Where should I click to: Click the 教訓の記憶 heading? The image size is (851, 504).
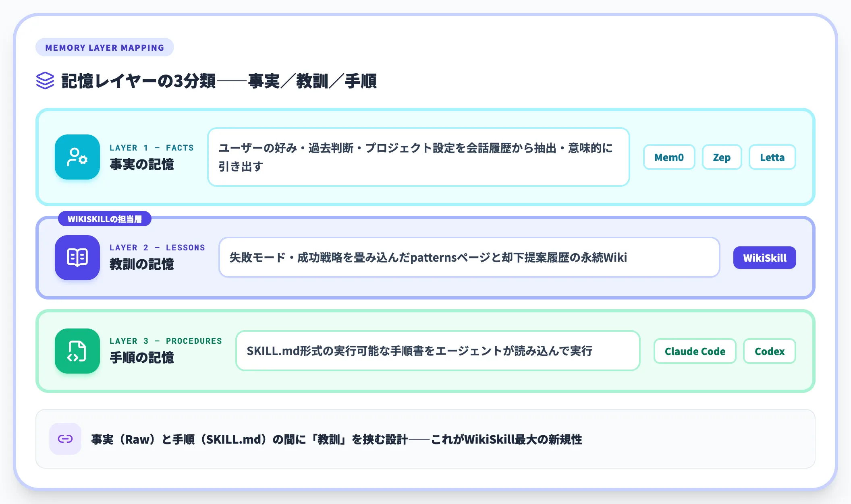142,264
